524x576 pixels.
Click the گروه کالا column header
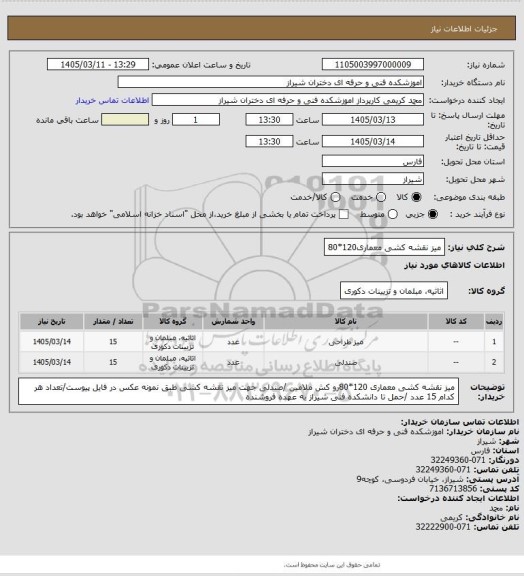tap(172, 321)
